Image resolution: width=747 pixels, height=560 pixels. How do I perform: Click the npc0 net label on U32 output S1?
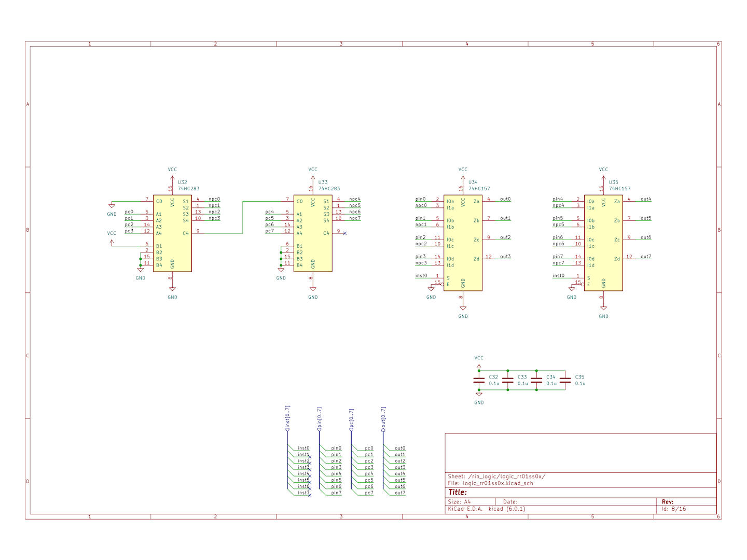point(214,199)
